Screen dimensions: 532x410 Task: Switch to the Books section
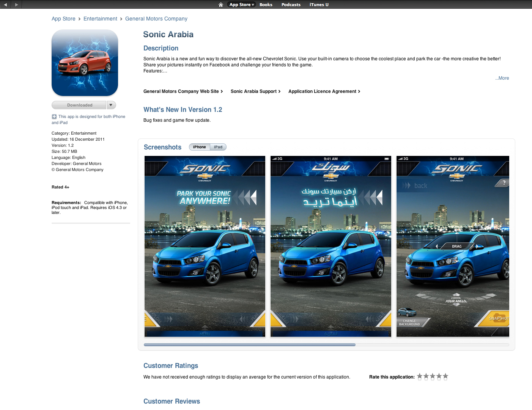266,5
